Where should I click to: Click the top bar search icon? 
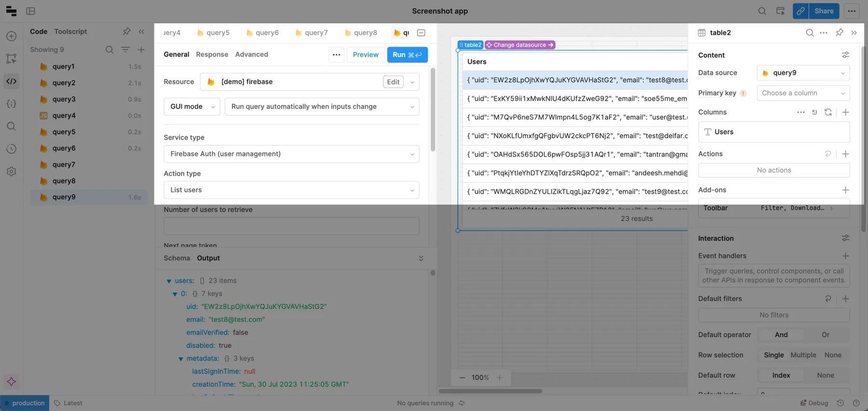point(762,11)
